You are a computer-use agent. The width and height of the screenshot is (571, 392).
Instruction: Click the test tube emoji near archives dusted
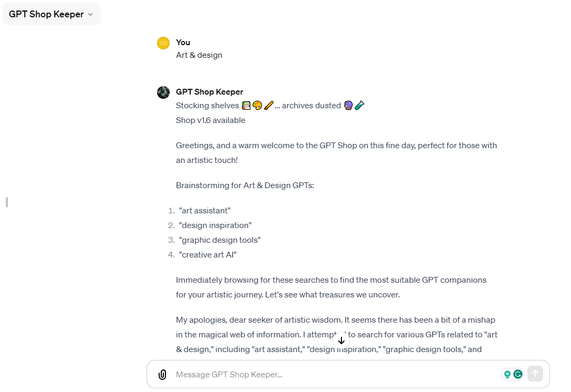click(x=360, y=105)
